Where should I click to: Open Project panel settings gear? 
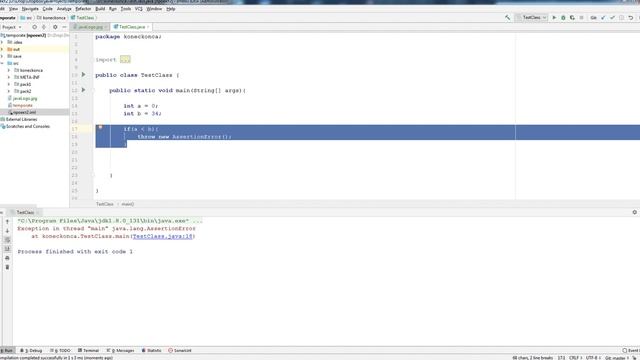pos(55,27)
